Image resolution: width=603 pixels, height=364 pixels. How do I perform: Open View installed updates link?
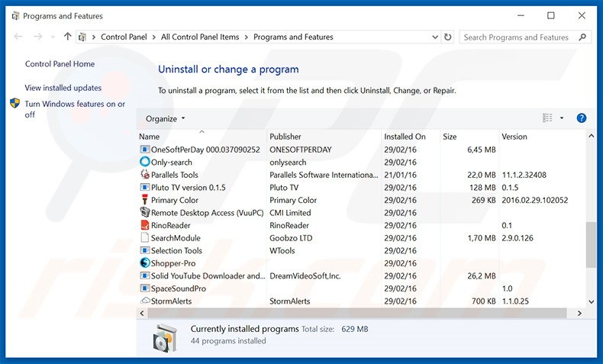[x=63, y=88]
